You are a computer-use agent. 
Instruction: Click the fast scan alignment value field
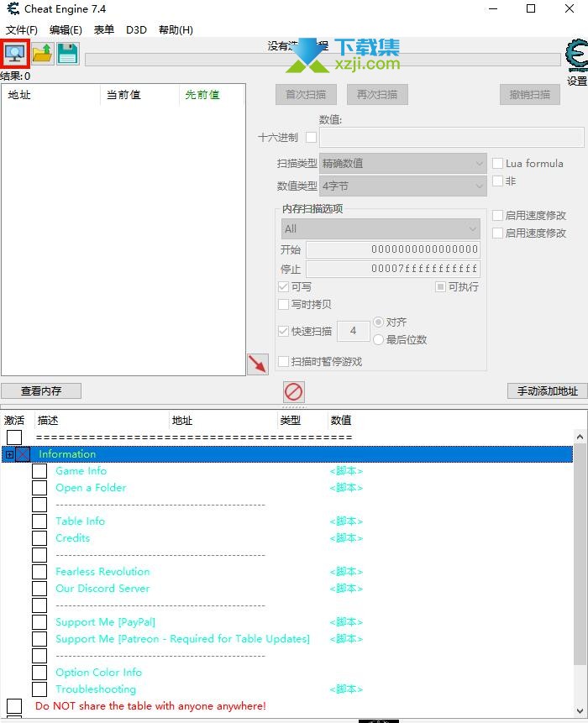point(354,331)
